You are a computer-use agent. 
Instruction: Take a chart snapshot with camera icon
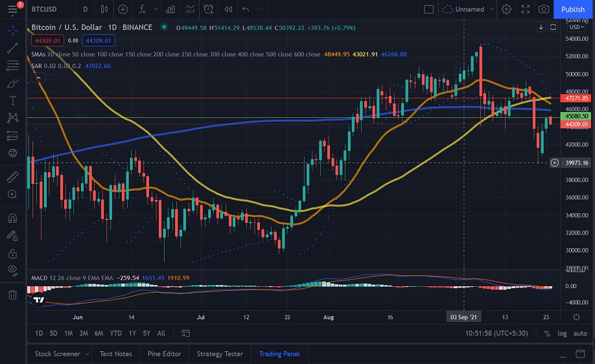544,9
